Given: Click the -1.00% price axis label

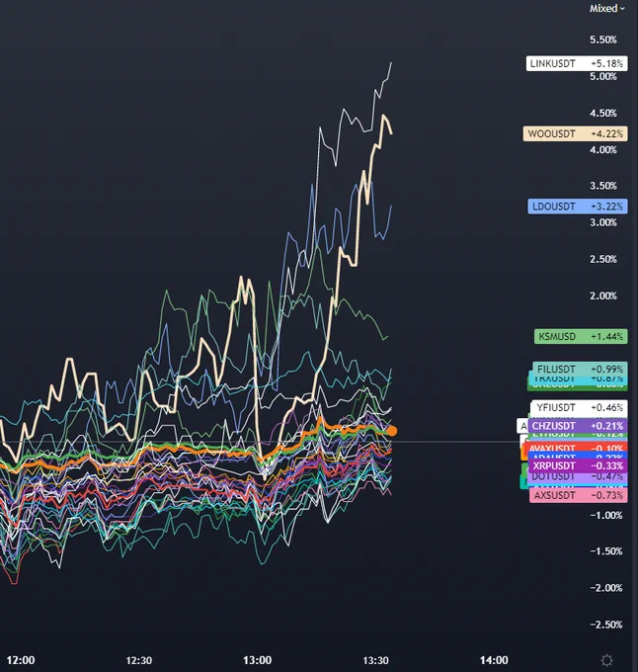Looking at the screenshot, I should click(605, 515).
